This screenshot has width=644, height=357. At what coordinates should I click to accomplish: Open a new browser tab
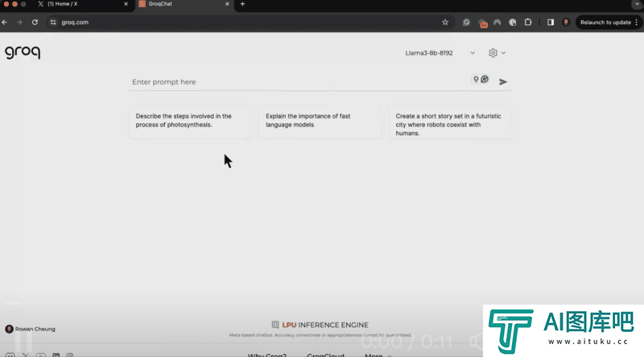242,4
